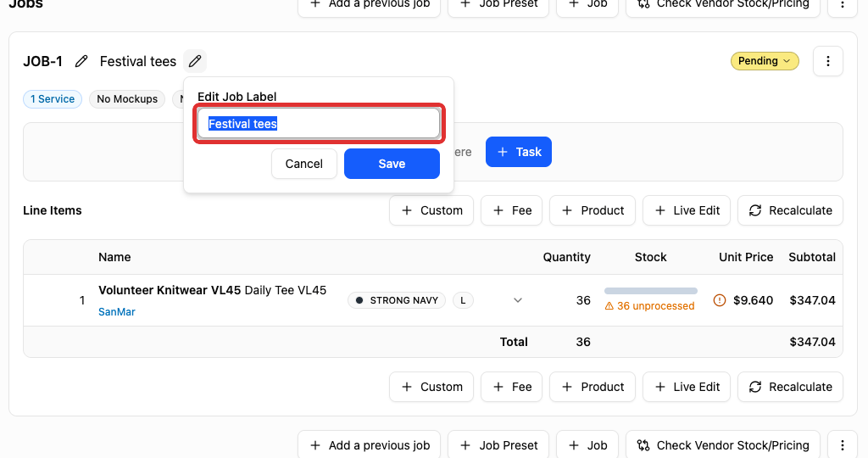The width and height of the screenshot is (868, 458).
Task: Add a new Job from bottom toolbar
Action: (587, 445)
